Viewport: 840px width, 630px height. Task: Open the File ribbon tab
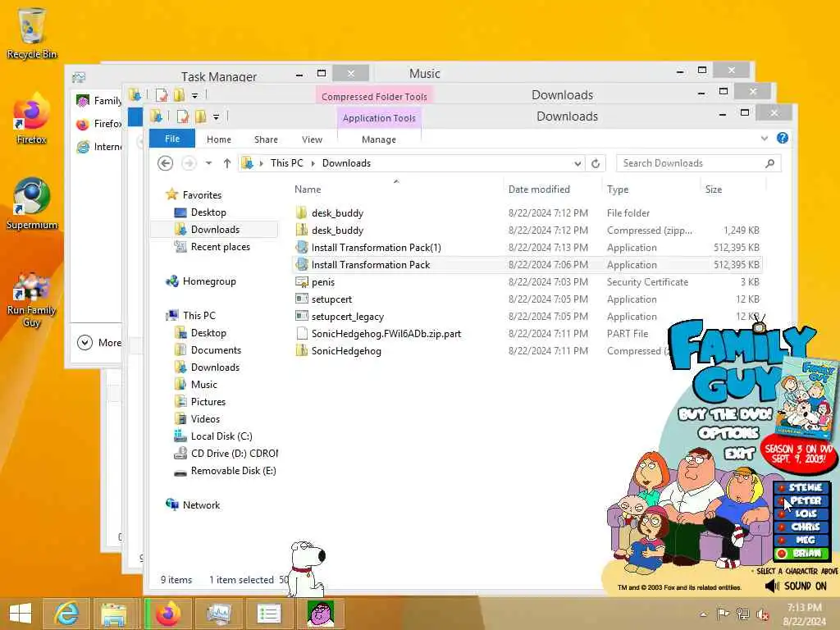coord(172,139)
